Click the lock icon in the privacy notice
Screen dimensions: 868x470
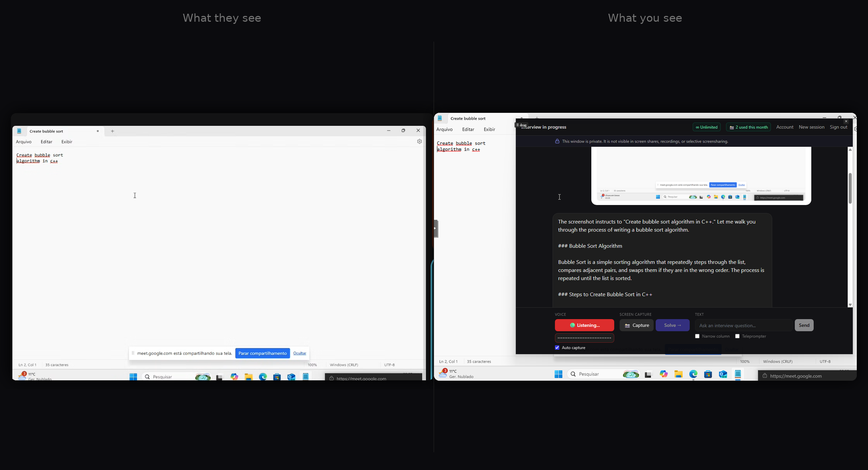557,141
